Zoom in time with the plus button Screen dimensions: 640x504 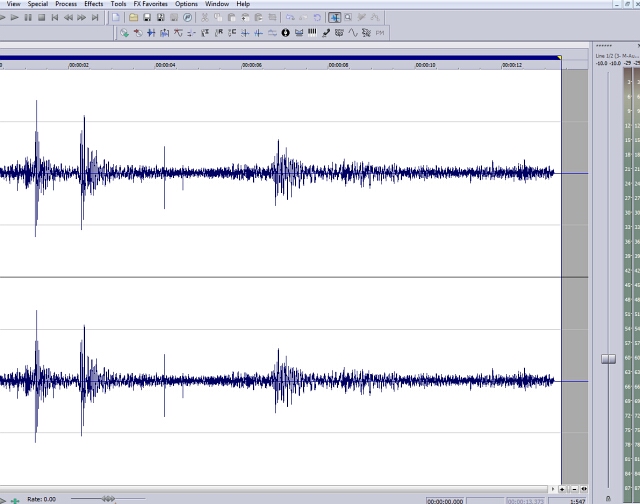click(x=562, y=489)
